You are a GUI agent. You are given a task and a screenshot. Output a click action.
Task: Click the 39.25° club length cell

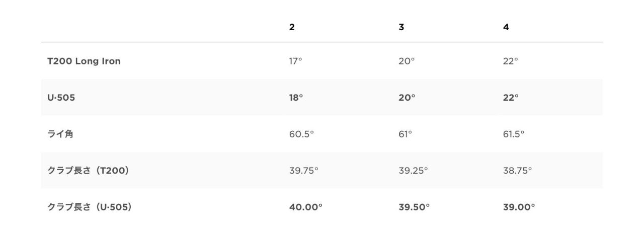413,171
